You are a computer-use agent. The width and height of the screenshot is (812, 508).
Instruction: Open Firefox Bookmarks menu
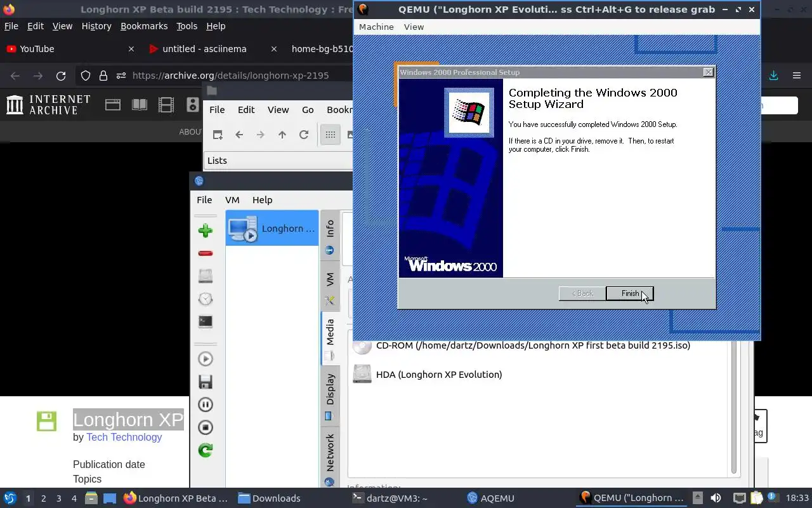click(144, 26)
